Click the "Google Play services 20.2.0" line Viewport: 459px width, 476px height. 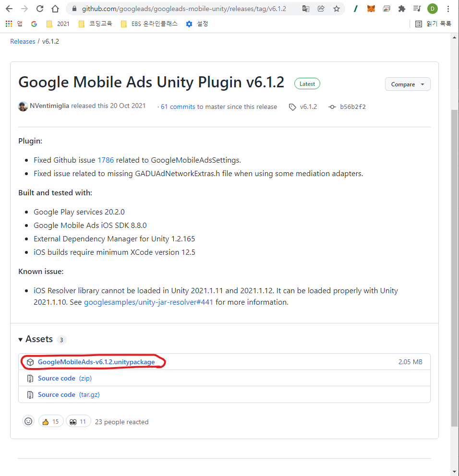coord(79,212)
